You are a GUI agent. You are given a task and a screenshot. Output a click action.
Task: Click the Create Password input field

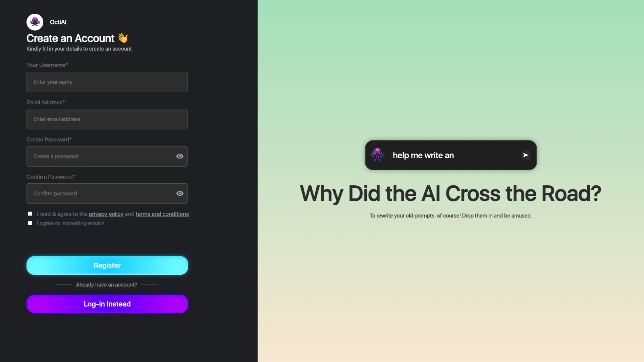tap(107, 156)
